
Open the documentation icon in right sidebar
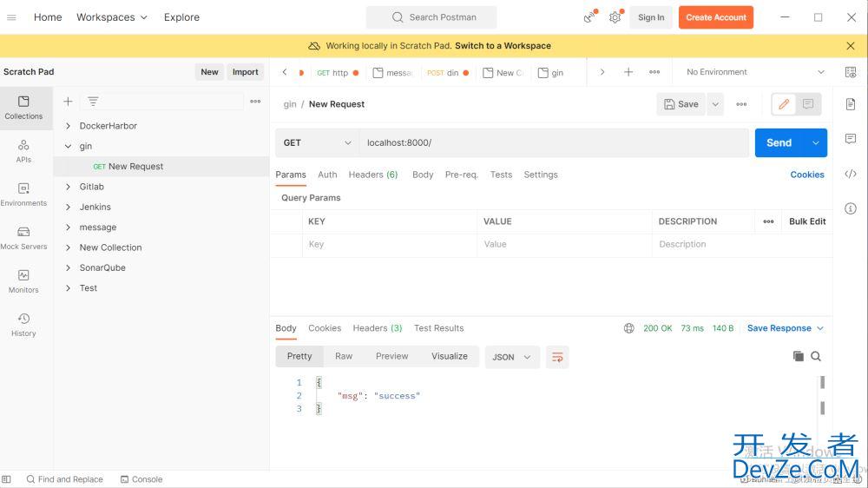(x=851, y=104)
